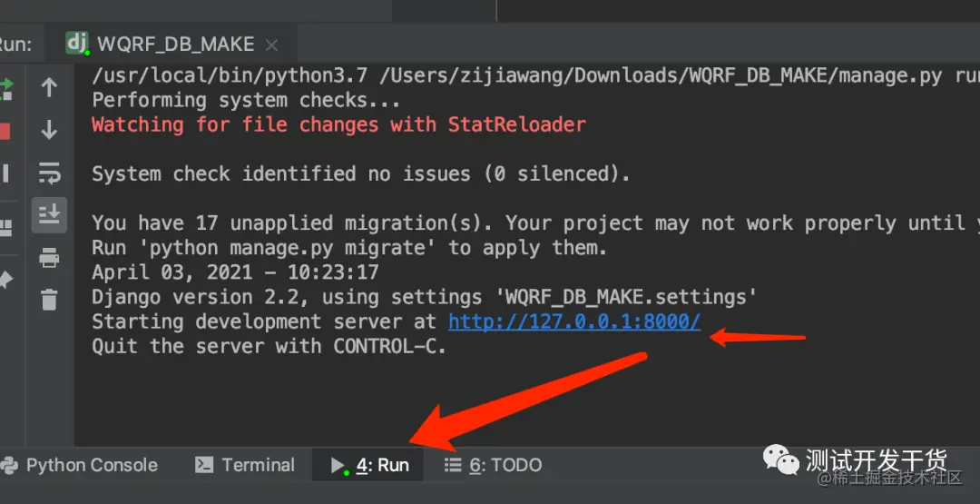Open the Terminal tool window
The image size is (980, 504).
[244, 465]
